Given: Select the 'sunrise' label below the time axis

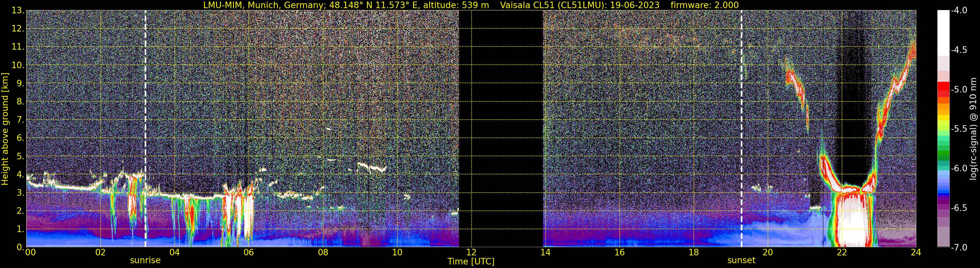Looking at the screenshot, I should [145, 261].
